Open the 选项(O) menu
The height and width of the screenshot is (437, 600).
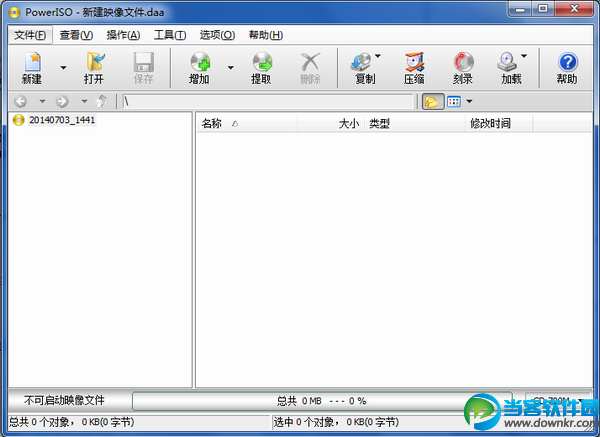coord(217,35)
